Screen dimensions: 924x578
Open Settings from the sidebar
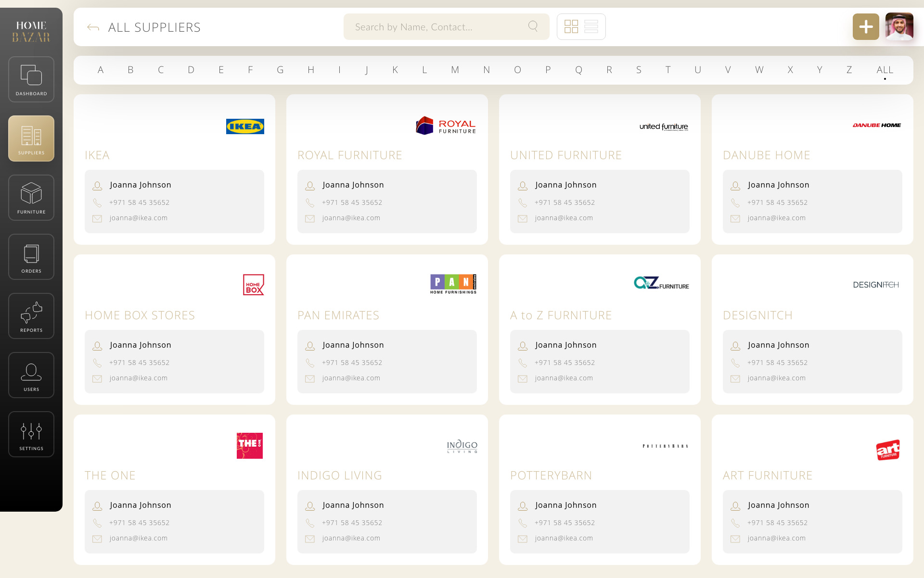point(31,434)
